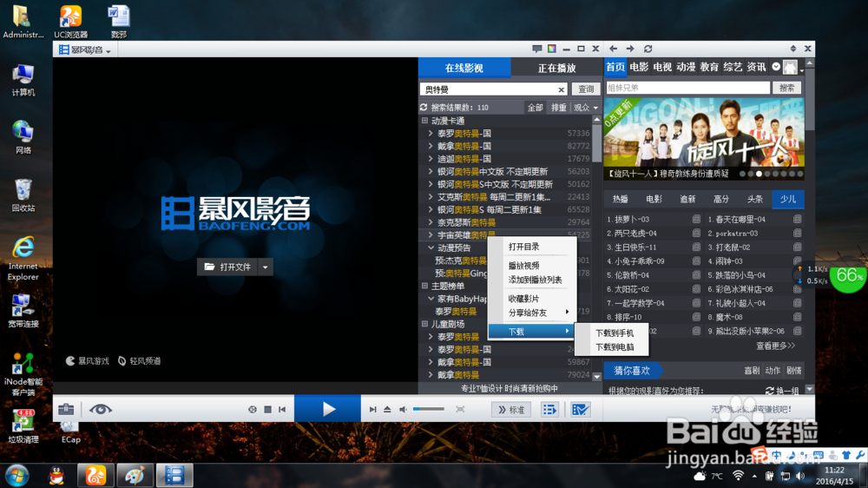This screenshot has width=868, height=488.
Task: Select the 全部 filter
Action: click(x=535, y=108)
